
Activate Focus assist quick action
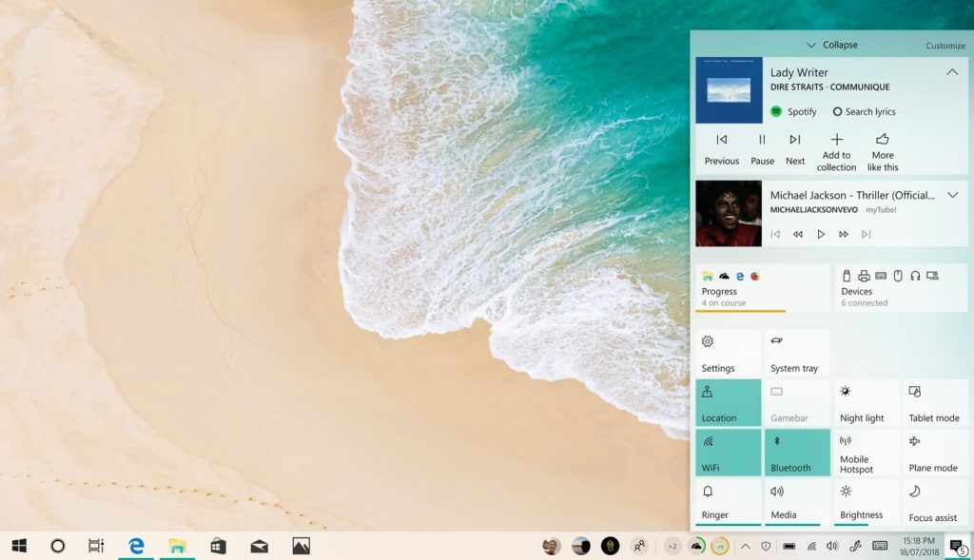pyautogui.click(x=935, y=502)
